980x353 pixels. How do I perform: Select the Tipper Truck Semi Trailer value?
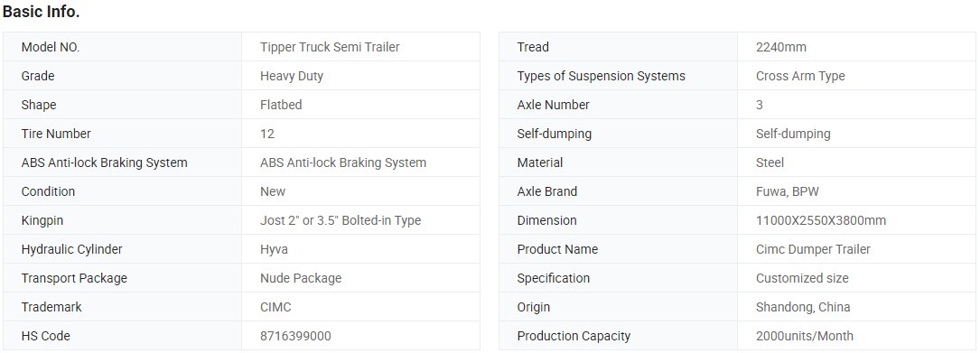pyautogui.click(x=330, y=47)
